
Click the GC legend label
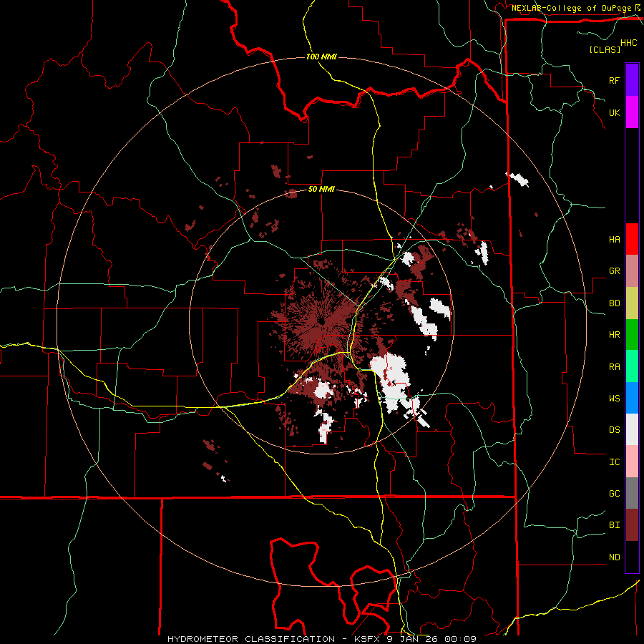tap(614, 494)
